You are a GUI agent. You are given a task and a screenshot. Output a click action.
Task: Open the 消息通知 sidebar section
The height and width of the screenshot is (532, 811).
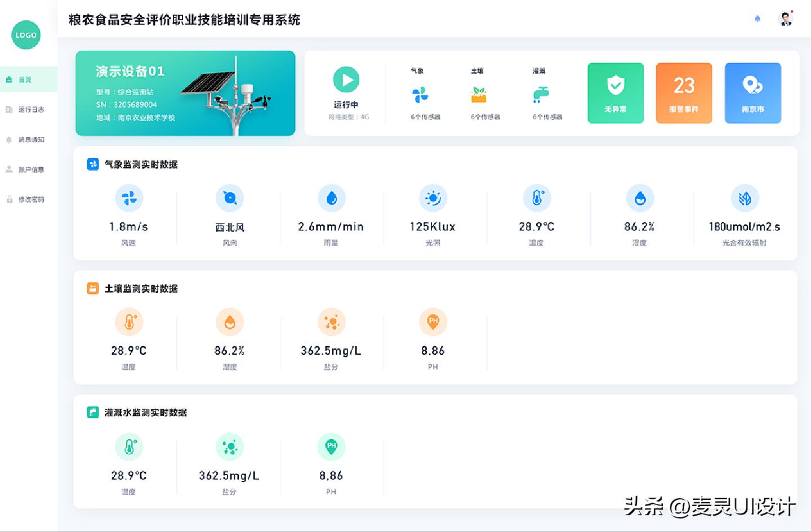pyautogui.click(x=27, y=139)
